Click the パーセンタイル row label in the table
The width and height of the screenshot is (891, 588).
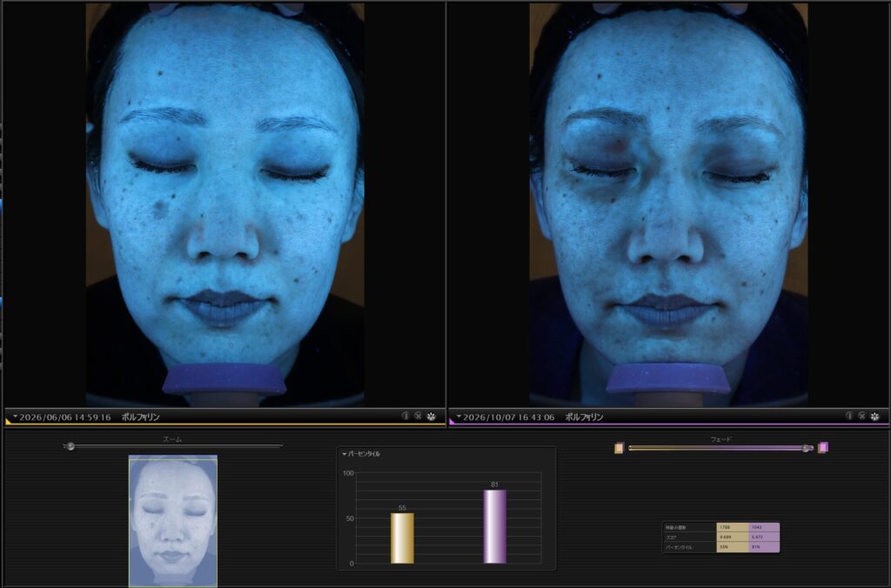679,547
